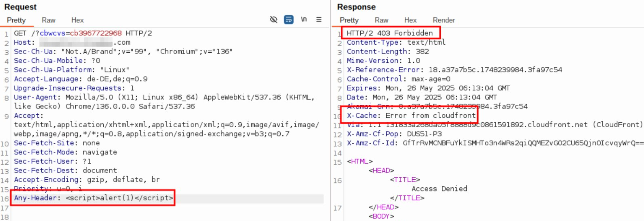Click the Mime-Version: 1.0 header
This screenshot has height=221, width=644.
click(x=383, y=61)
